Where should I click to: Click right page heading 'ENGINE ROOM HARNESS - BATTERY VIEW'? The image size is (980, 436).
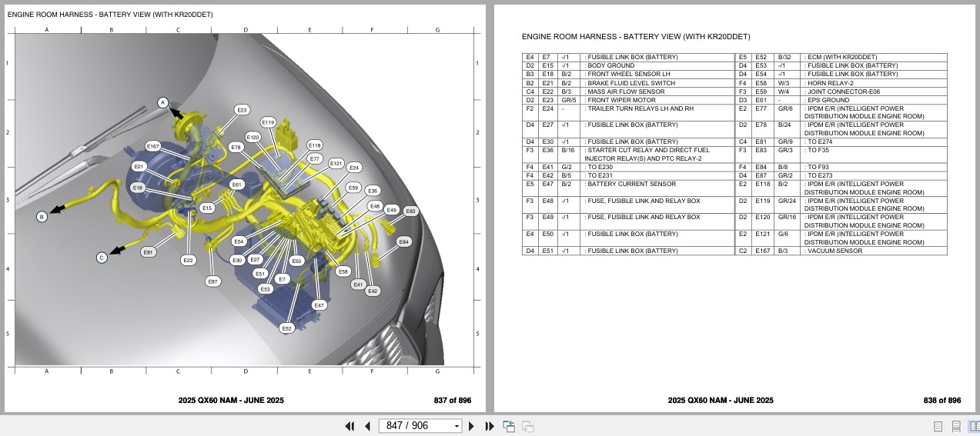(x=636, y=36)
